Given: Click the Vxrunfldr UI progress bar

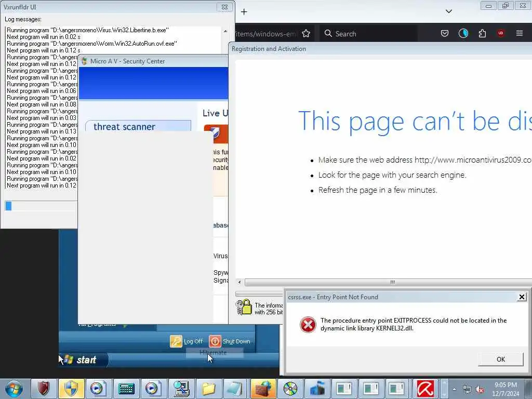Looking at the screenshot, I should click(41, 206).
